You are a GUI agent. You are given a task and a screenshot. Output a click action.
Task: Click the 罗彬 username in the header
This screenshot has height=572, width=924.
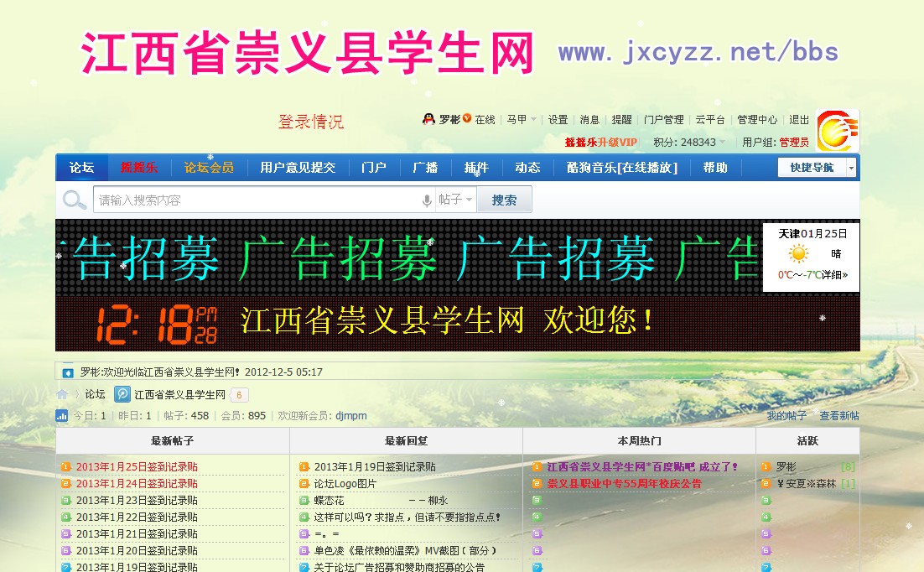pyautogui.click(x=449, y=120)
